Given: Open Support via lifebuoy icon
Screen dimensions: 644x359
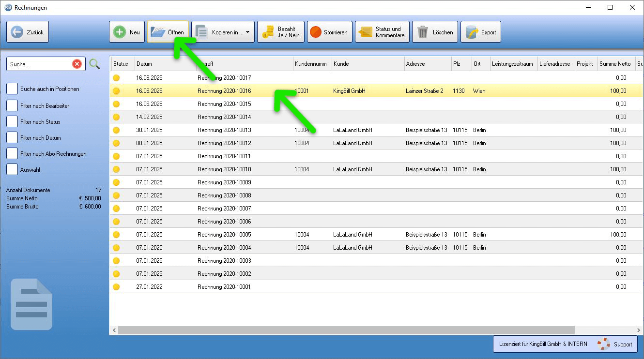Looking at the screenshot, I should pos(603,344).
